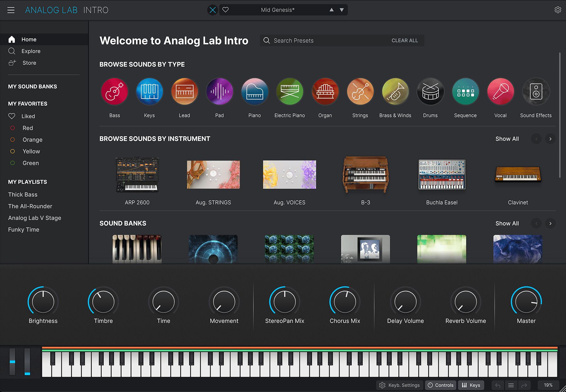This screenshot has width=566, height=392.
Task: Go to Home in sidebar
Action: (44, 39)
